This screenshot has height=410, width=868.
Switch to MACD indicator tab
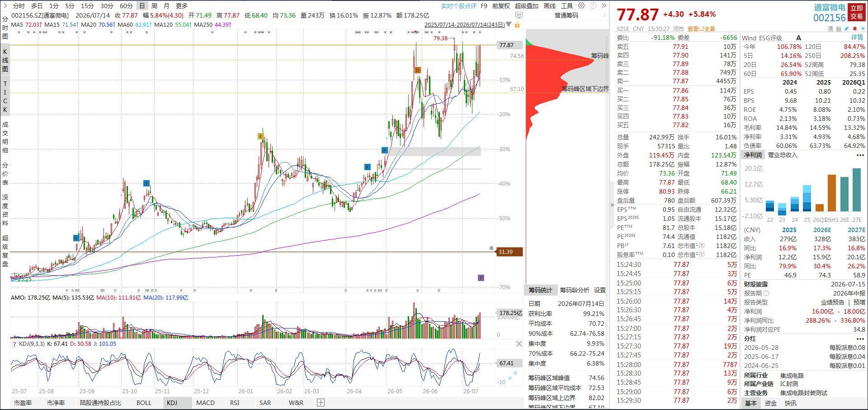pos(205,402)
